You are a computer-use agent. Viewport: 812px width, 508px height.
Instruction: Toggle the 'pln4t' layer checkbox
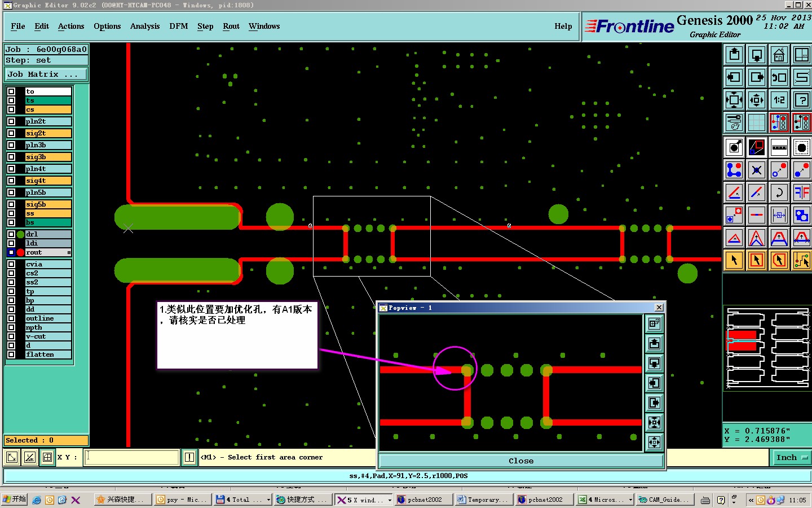[x=11, y=169]
